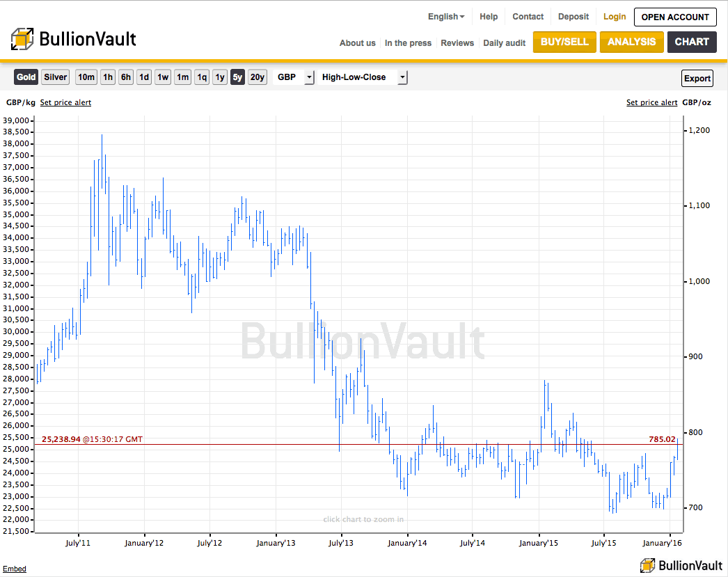Screen dimensions: 728x577
Task: Click the 700 GBP/oz axis label
Action: point(695,508)
